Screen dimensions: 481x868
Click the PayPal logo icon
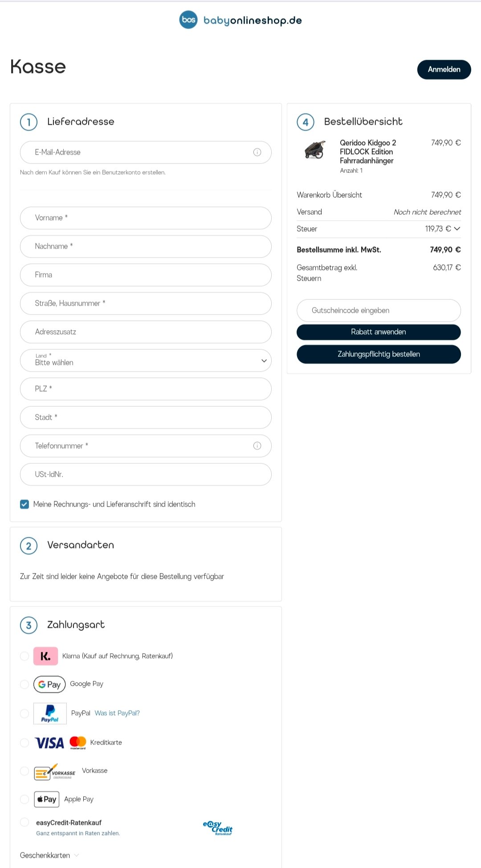tap(50, 713)
